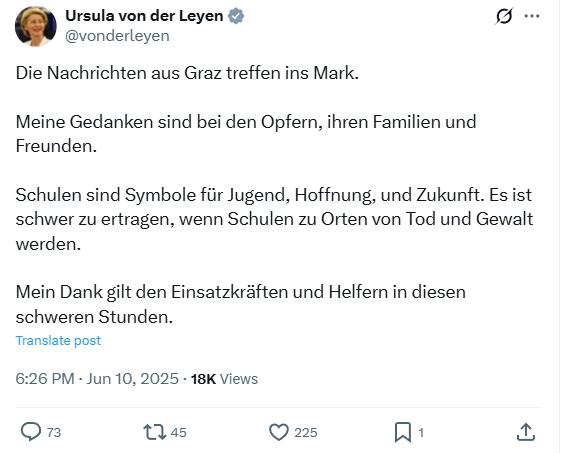The height and width of the screenshot is (453, 562).
Task: Click the reply speech bubble icon
Action: click(x=31, y=432)
